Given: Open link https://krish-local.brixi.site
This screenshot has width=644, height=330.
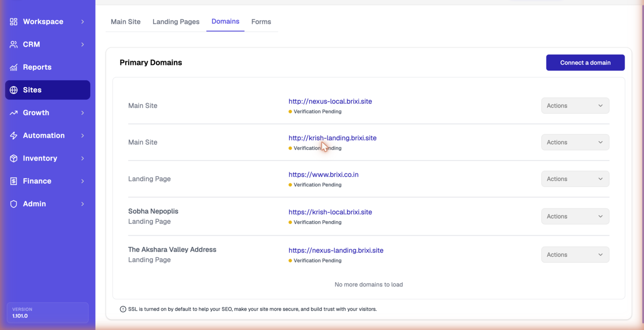Looking at the screenshot, I should 330,212.
